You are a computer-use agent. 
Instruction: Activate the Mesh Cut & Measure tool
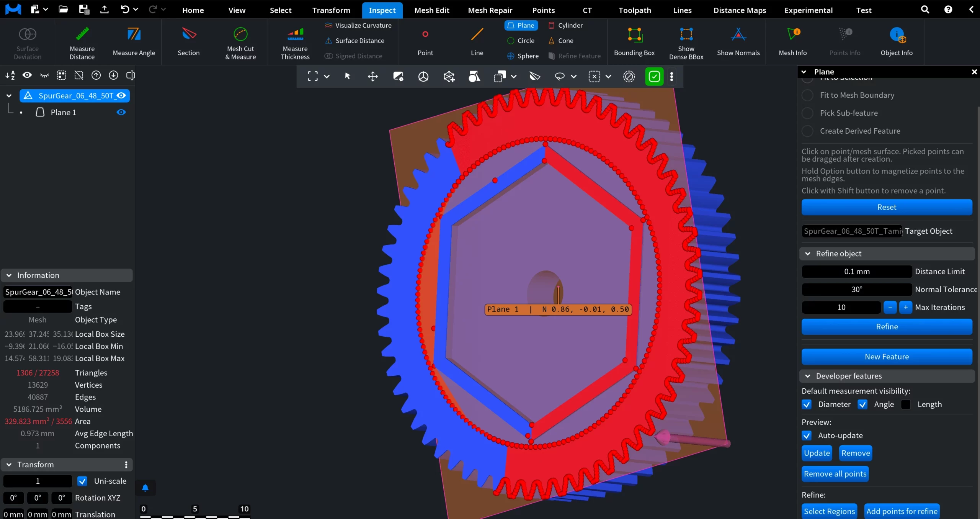coord(240,42)
